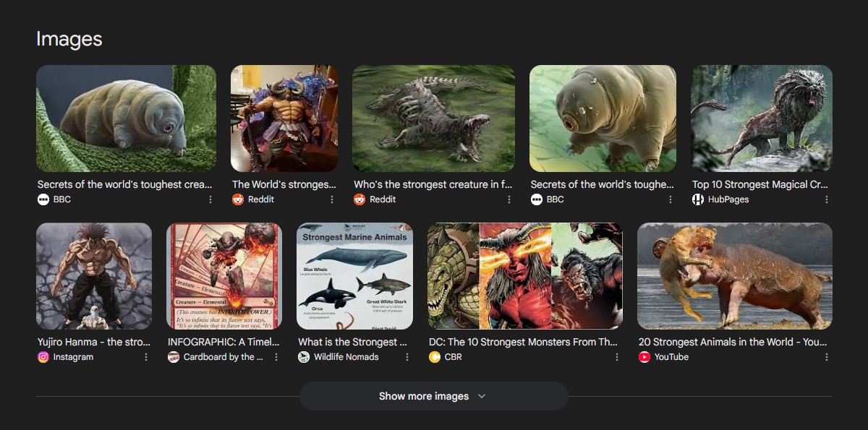Click Reddit icon under "The World's stronges..."
Image resolution: width=868 pixels, height=430 pixels.
tap(238, 199)
